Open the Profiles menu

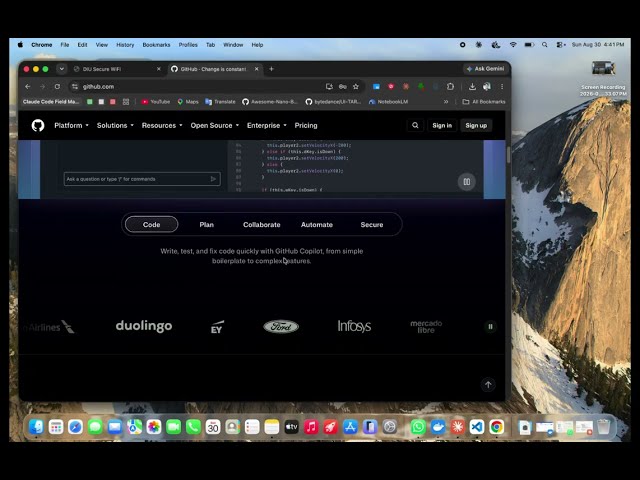pyautogui.click(x=188, y=45)
